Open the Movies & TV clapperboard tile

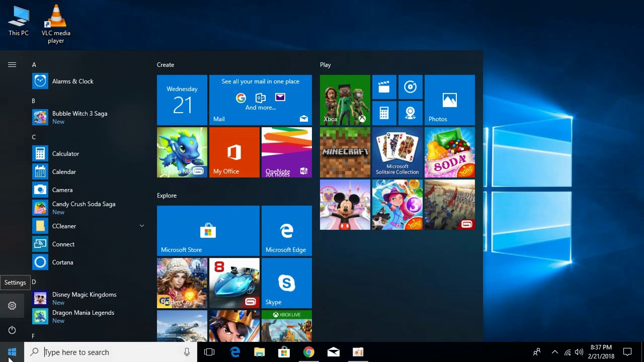384,87
